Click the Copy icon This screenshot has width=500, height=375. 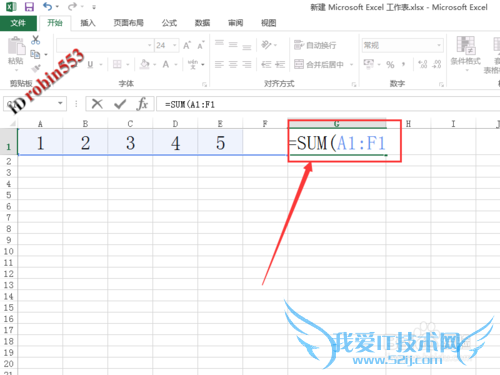pos(35,54)
